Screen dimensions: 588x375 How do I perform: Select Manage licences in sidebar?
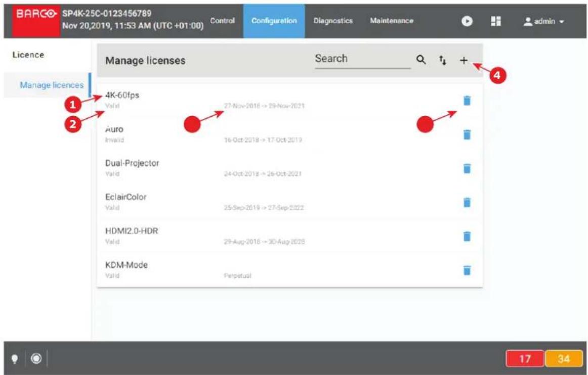point(48,85)
